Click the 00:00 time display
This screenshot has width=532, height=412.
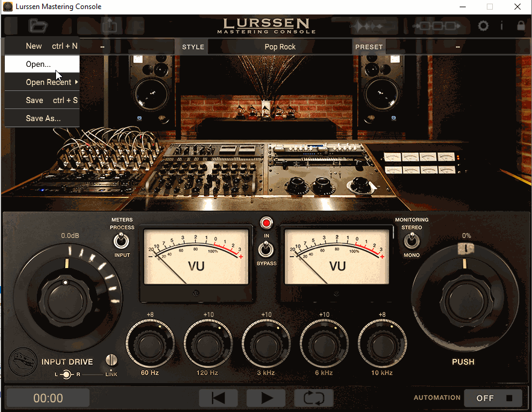click(48, 398)
